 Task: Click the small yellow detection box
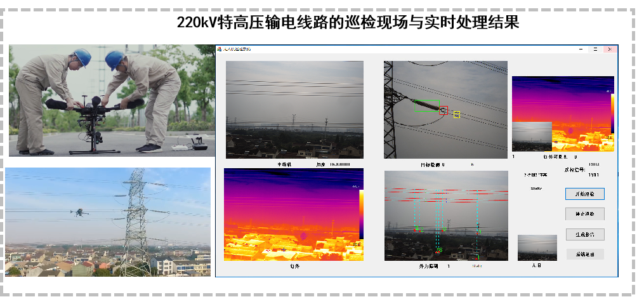point(457,115)
